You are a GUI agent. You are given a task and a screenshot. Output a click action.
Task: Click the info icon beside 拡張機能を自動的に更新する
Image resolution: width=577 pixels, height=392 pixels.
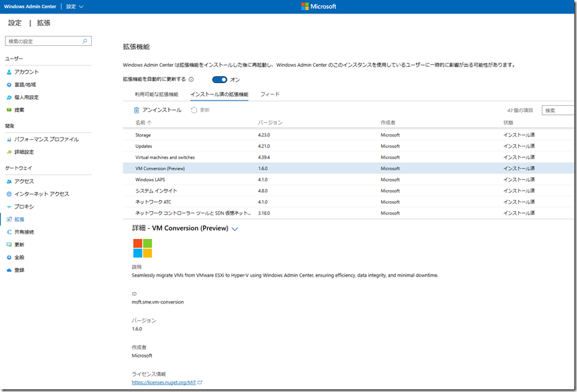click(x=191, y=80)
